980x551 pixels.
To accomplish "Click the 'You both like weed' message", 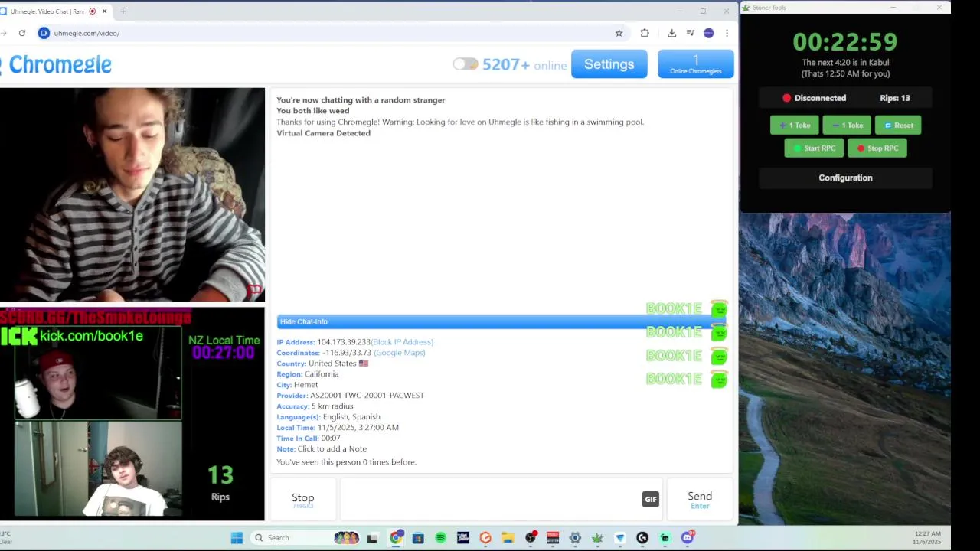I will click(x=313, y=111).
